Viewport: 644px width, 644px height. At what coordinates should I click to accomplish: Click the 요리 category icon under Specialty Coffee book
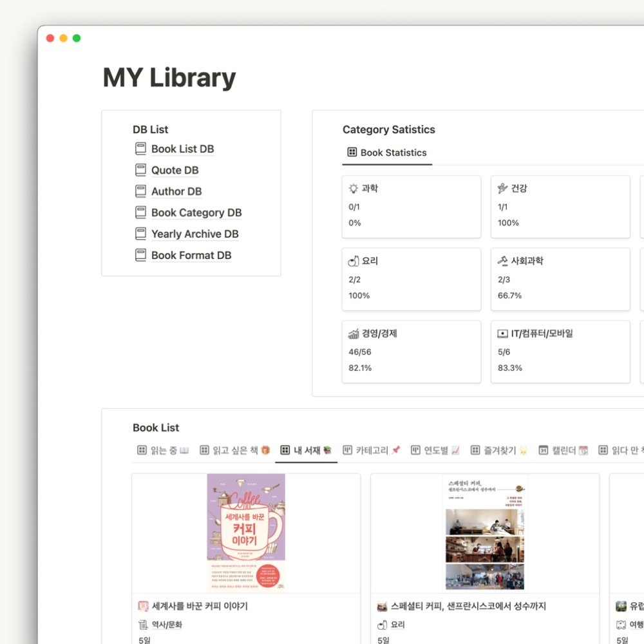[x=382, y=625]
